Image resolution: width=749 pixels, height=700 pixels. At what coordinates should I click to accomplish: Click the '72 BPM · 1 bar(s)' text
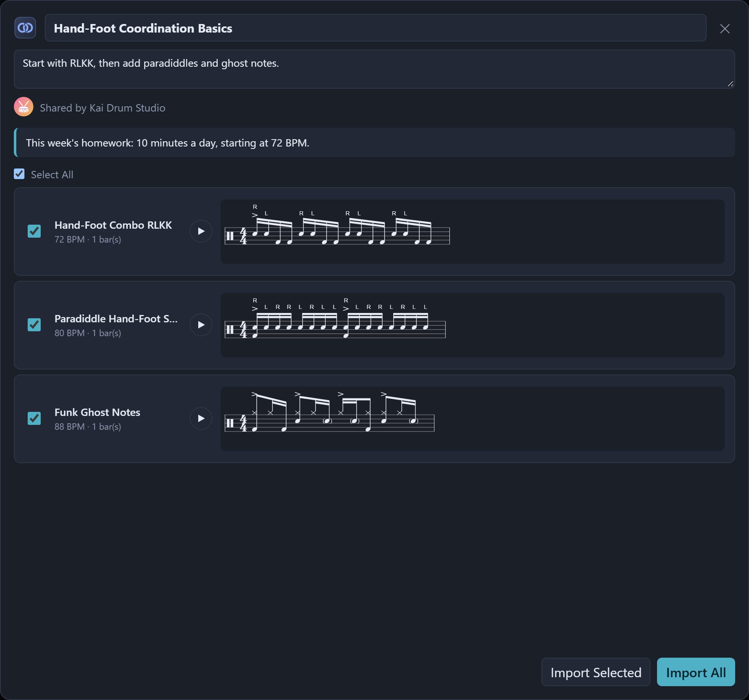tap(88, 239)
